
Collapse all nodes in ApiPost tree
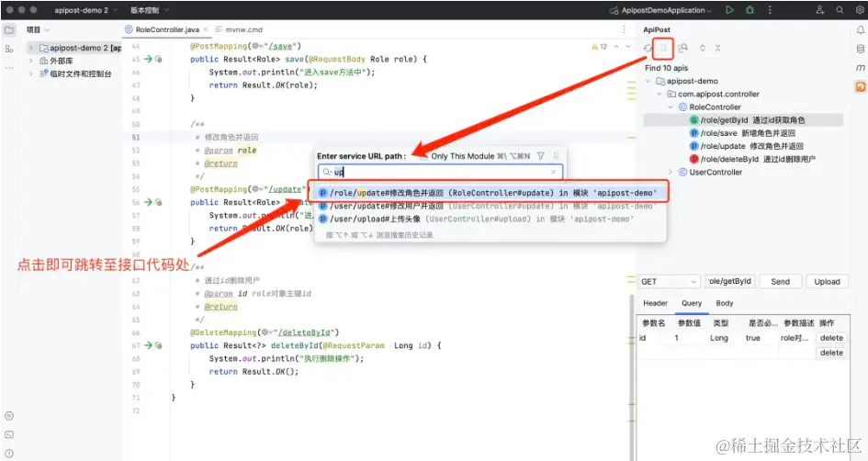click(717, 48)
